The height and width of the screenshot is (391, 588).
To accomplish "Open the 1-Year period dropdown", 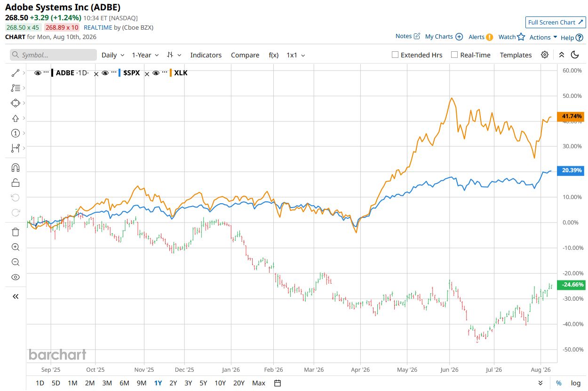I will point(145,55).
